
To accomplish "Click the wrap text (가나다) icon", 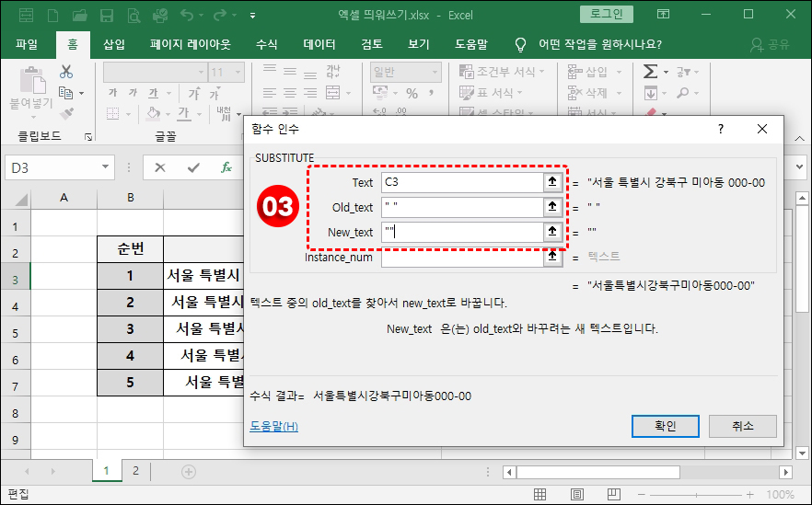I will (332, 72).
